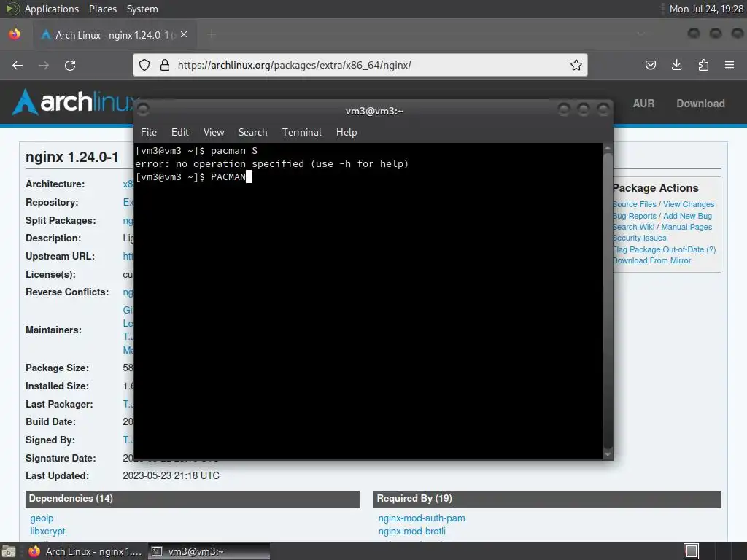Click vm3@vm3 terminal taskbar button
The image size is (747, 560).
(209, 551)
